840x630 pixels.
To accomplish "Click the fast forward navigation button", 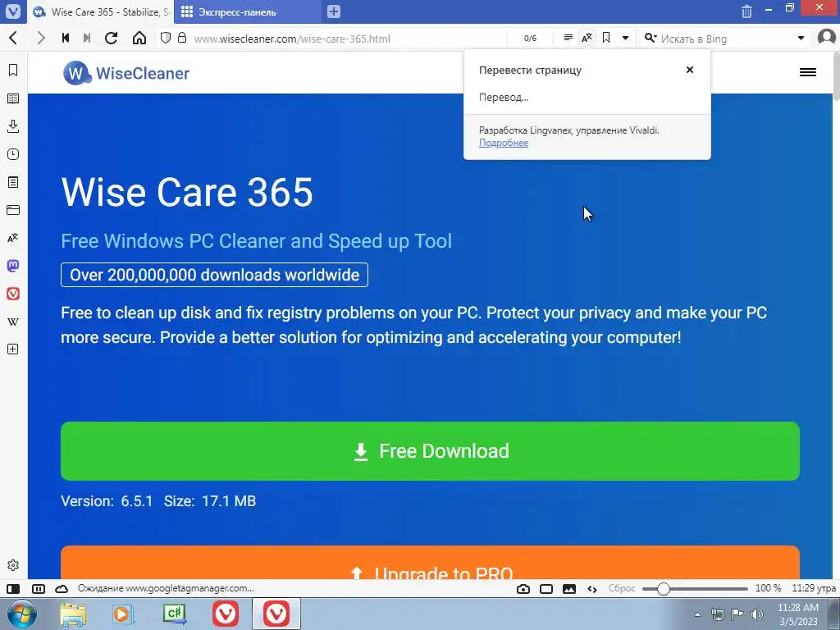I will pos(87,38).
